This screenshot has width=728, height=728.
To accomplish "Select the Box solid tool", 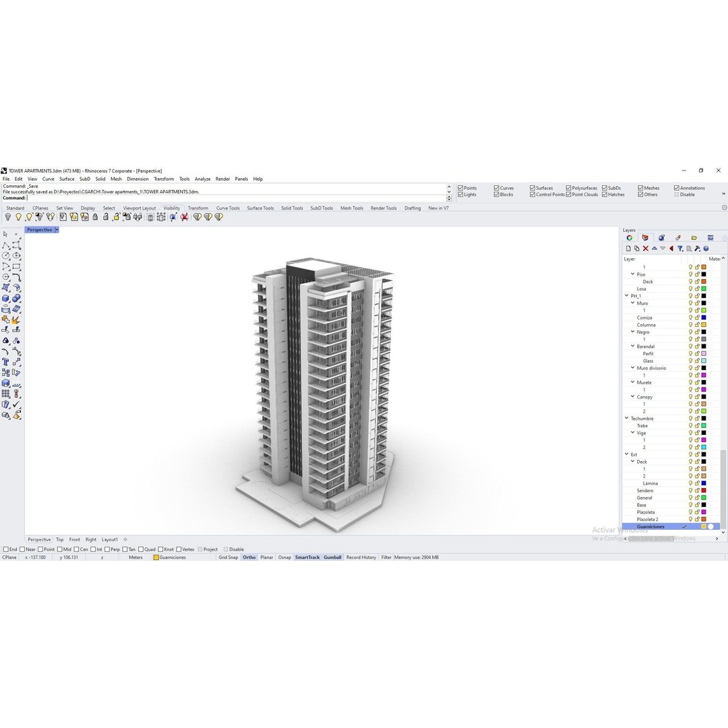I will click(x=5, y=299).
